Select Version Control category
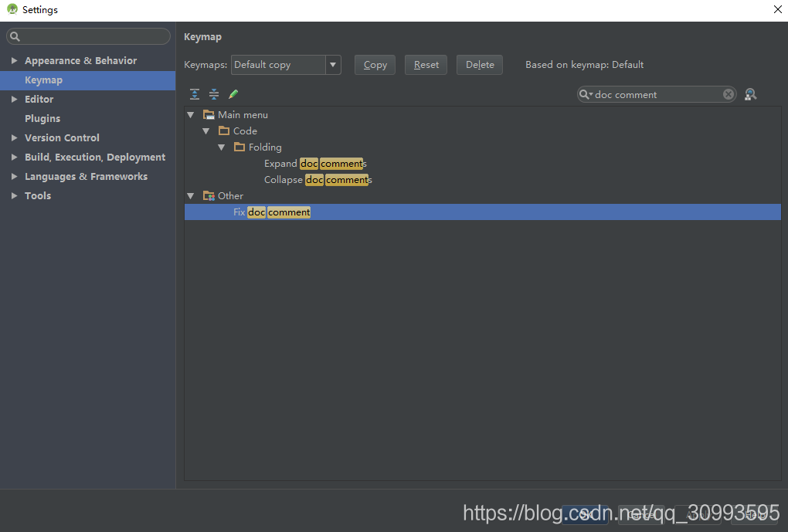 tap(62, 137)
